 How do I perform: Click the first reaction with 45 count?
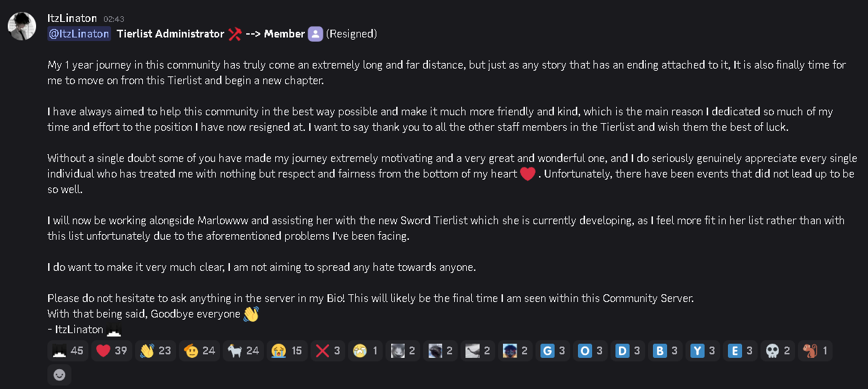click(x=67, y=351)
